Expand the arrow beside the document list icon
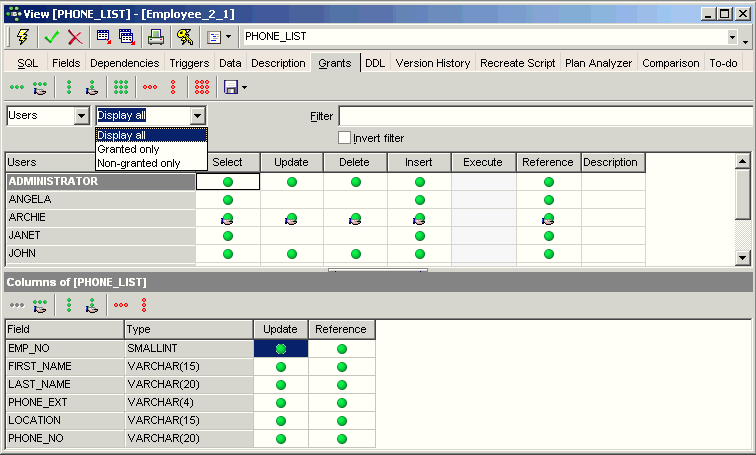Viewport: 756px width, 455px height. pos(229,37)
